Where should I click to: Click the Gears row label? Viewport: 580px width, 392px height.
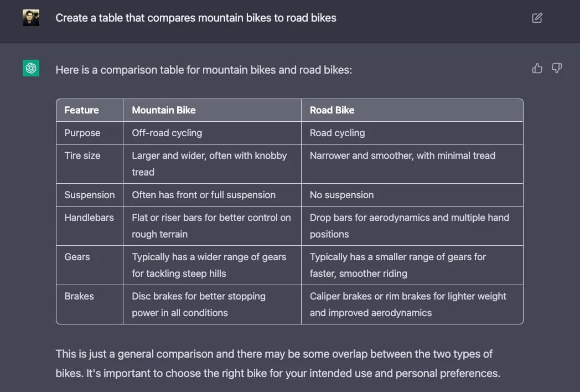click(x=77, y=257)
